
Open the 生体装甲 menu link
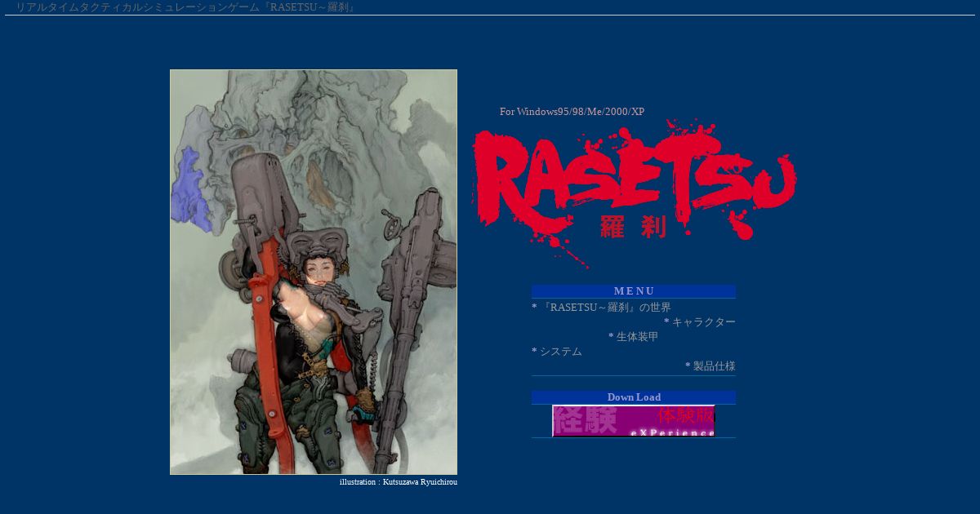637,337
